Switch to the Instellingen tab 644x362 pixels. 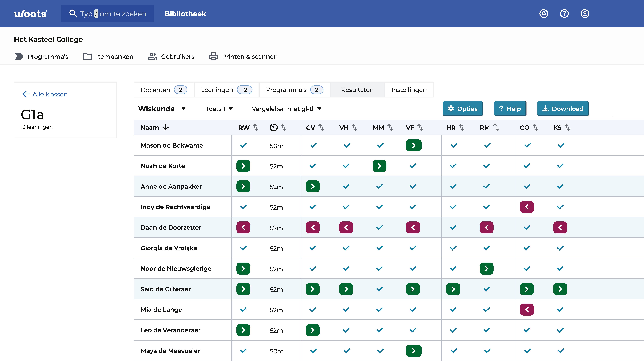(x=409, y=90)
